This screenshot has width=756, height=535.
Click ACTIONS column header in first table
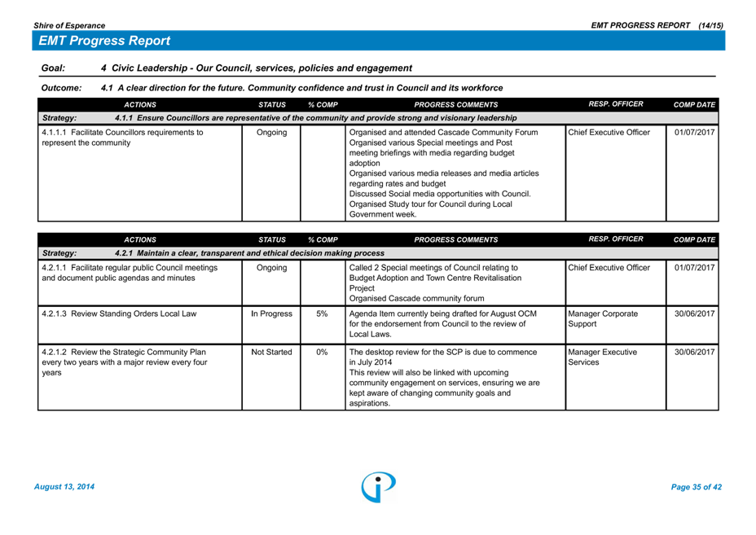point(140,104)
